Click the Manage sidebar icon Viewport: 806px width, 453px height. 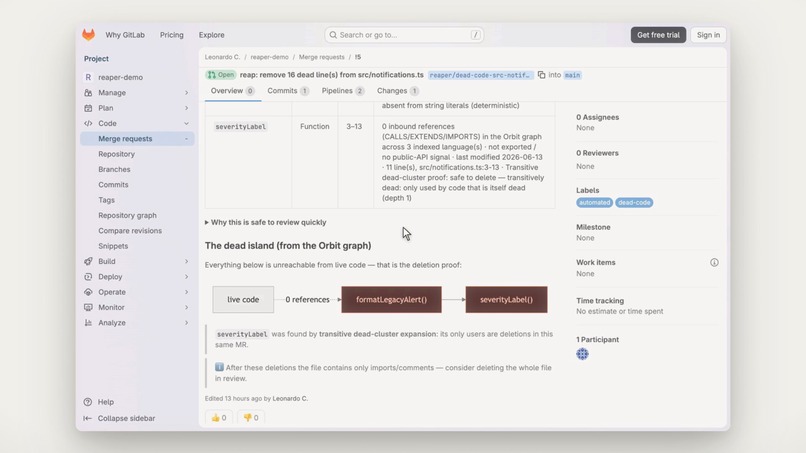(x=88, y=93)
